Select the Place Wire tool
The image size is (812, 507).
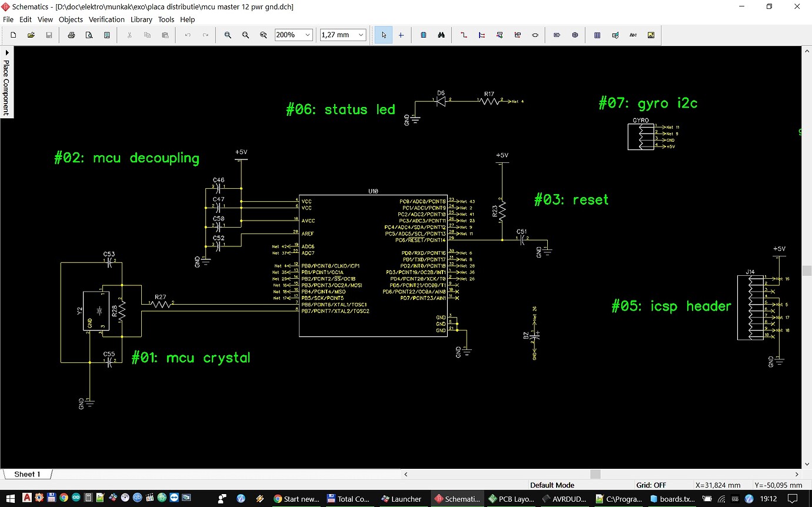463,35
